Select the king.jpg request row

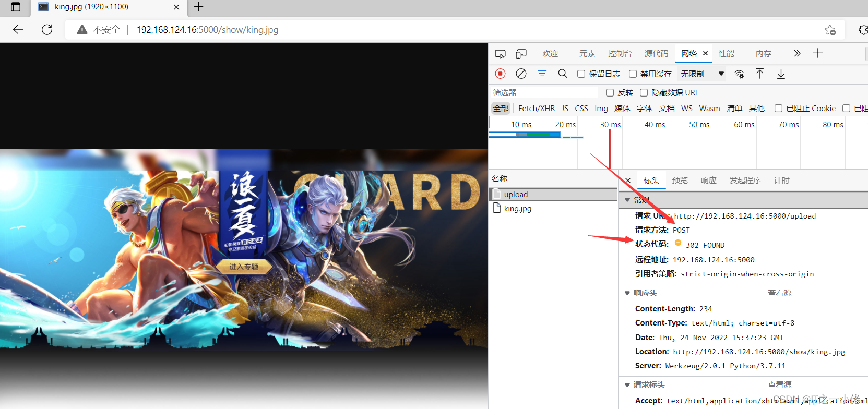coord(553,209)
